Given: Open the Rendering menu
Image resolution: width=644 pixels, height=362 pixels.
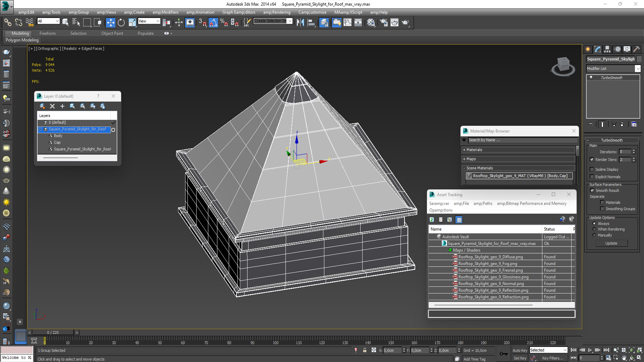Looking at the screenshot, I should pyautogui.click(x=276, y=12).
